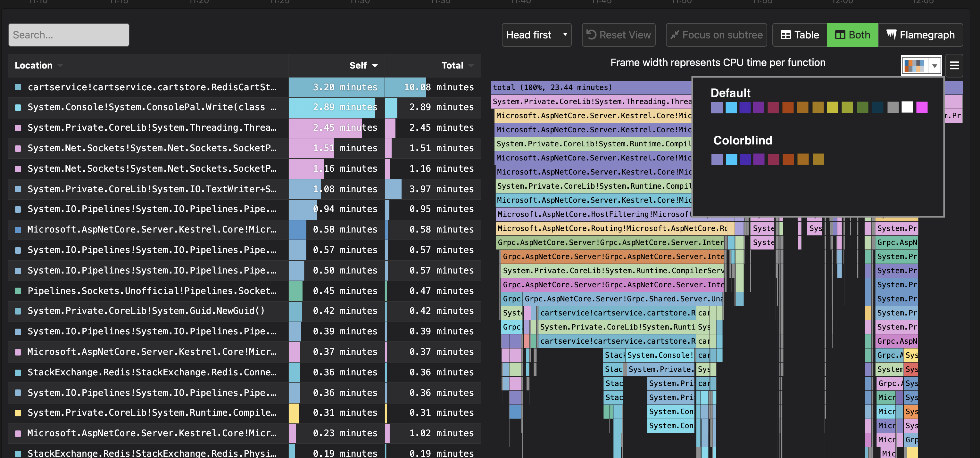Click the teal square icon beside StackExchange.Redis row
The image size is (980, 458).
(18, 372)
